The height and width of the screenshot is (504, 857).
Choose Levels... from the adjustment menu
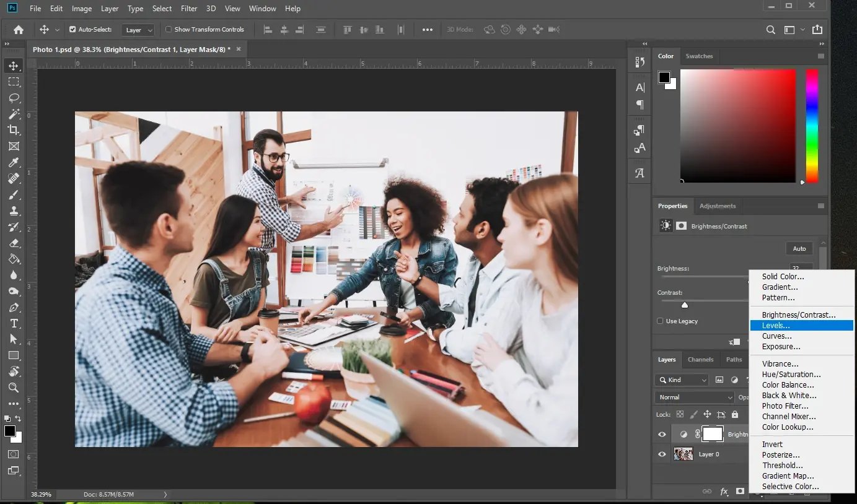point(801,325)
